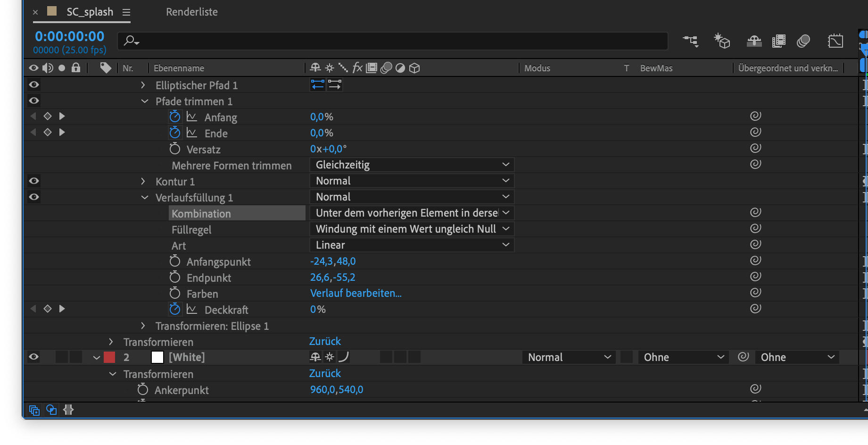Click the stopwatch next to Anfang
This screenshot has width=868, height=445.
175,116
